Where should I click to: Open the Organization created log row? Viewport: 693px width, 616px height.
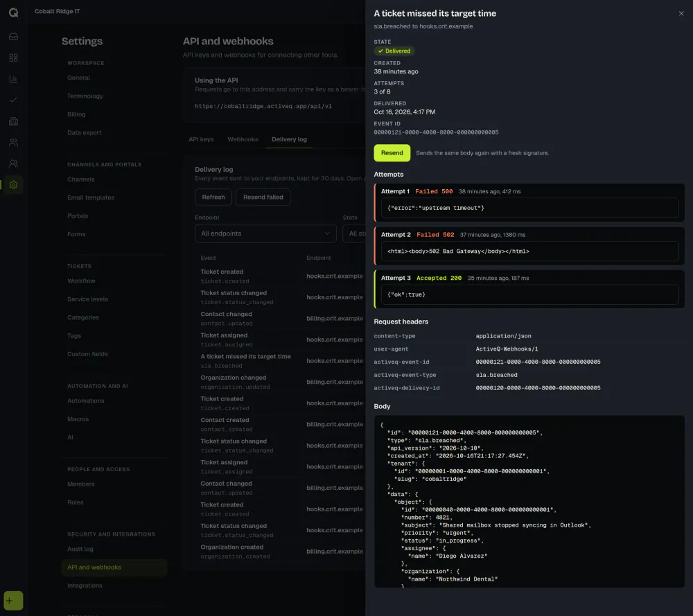pos(280,552)
